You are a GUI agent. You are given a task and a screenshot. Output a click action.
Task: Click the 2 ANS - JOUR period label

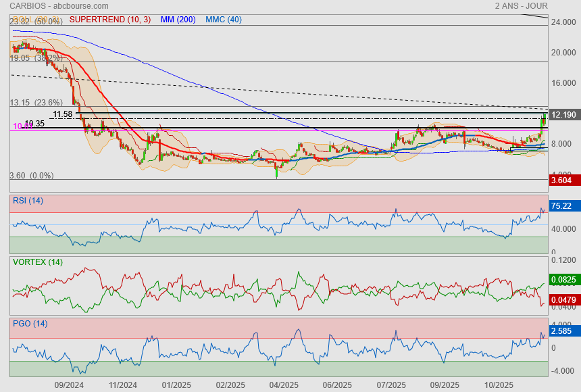click(x=521, y=5)
